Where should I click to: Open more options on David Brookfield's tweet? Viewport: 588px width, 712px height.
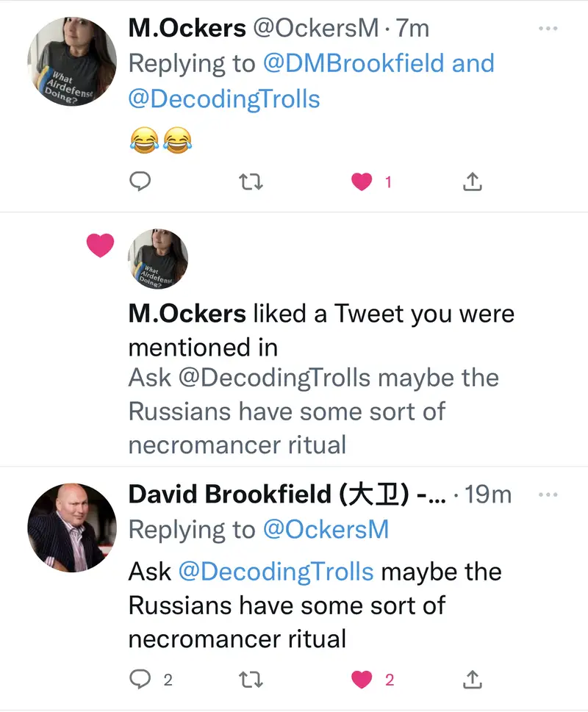click(548, 495)
